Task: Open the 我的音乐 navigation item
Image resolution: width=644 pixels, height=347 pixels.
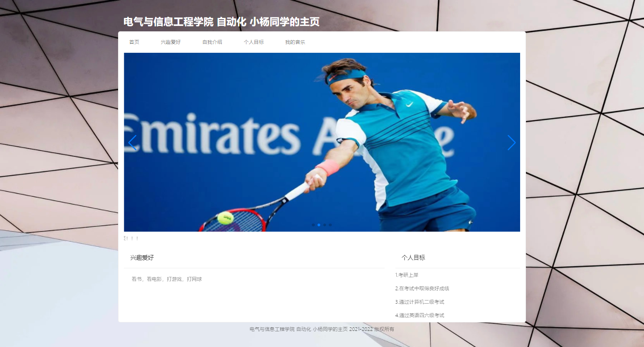Action: point(295,42)
